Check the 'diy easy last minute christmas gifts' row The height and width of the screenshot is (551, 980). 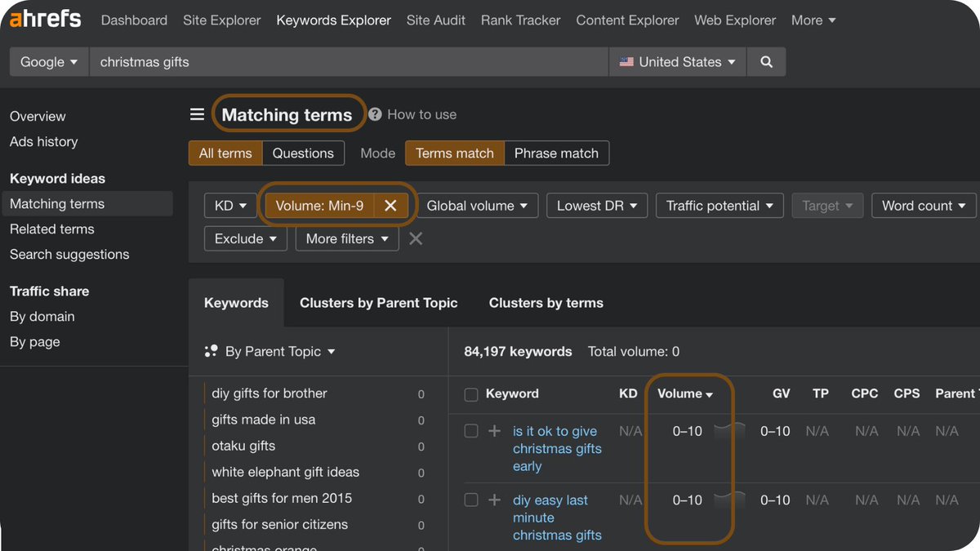coord(471,500)
